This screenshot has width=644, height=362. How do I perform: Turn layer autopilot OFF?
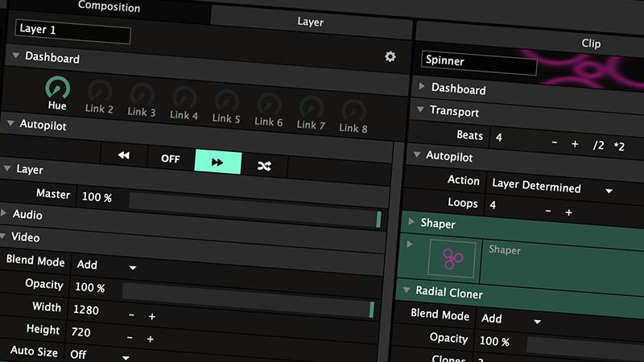171,158
